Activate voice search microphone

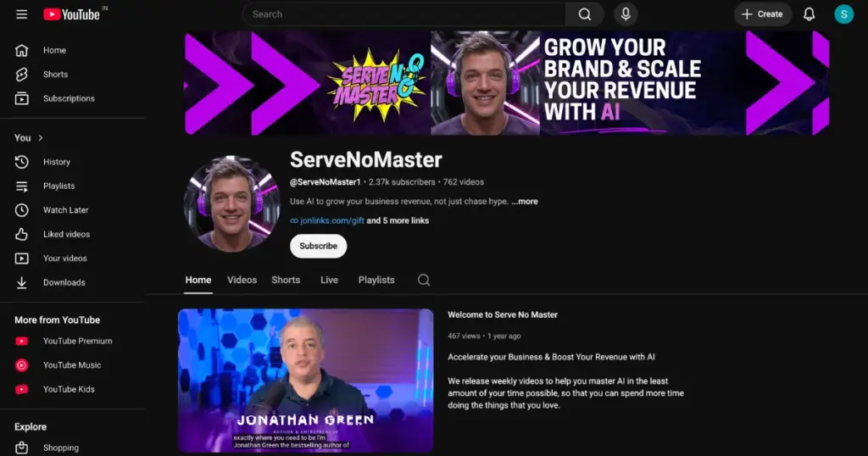click(626, 14)
